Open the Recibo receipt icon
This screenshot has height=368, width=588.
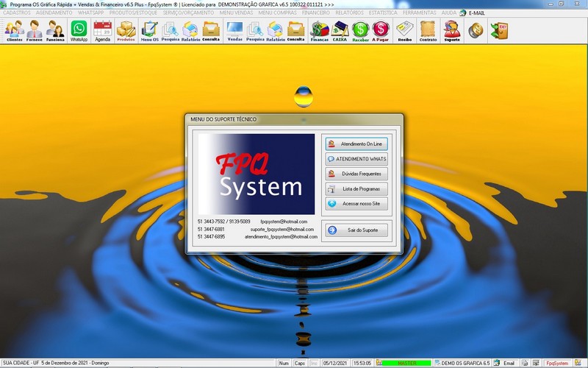click(405, 31)
